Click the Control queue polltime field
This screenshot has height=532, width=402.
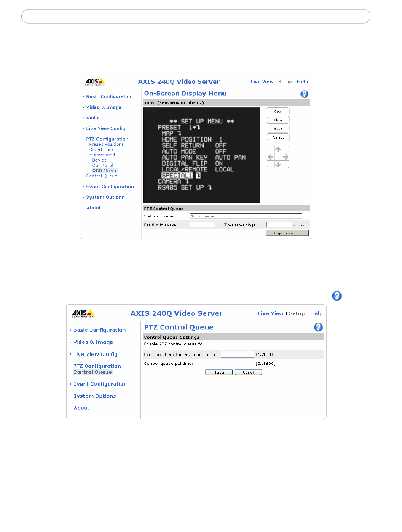[x=237, y=363]
